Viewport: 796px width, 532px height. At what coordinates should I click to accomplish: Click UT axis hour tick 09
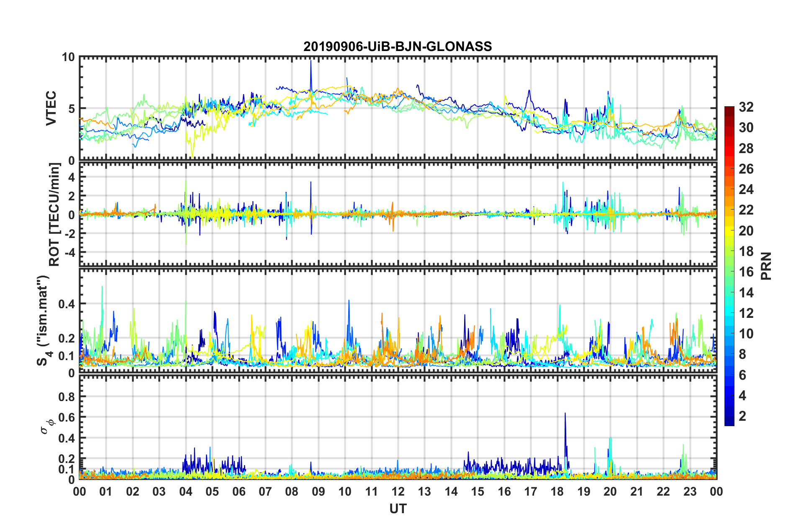pos(318,491)
